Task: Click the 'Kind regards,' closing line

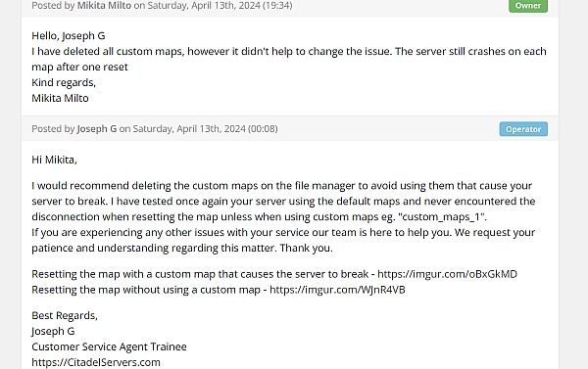Action: pyautogui.click(x=64, y=82)
